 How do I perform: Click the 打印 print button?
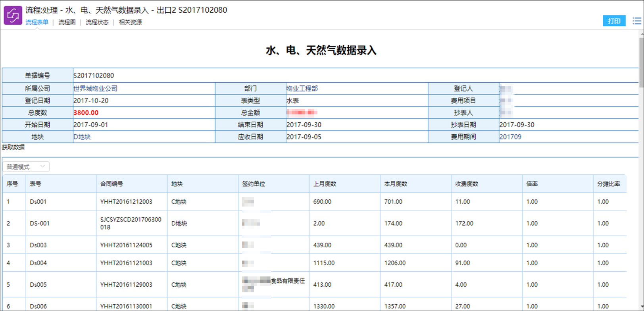pos(614,21)
